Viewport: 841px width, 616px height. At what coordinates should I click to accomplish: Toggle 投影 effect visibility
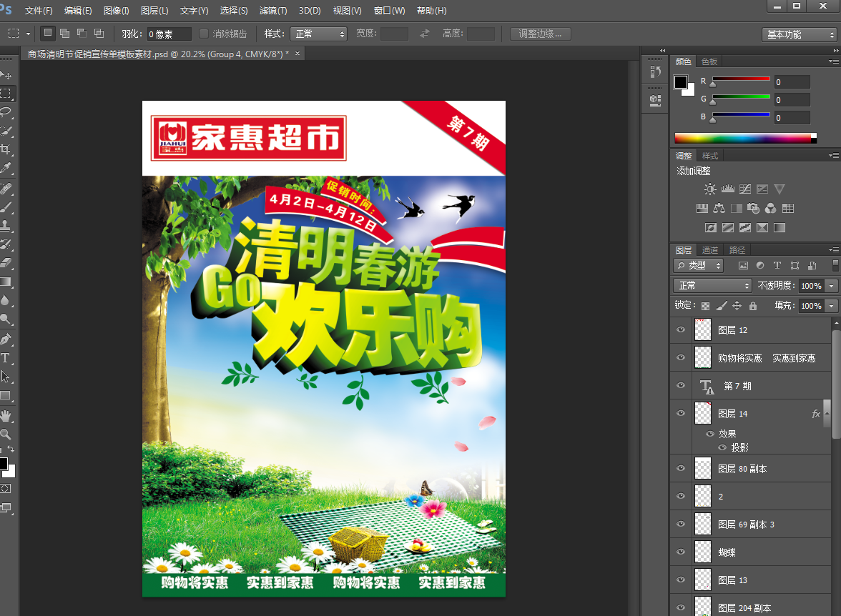coord(722,447)
